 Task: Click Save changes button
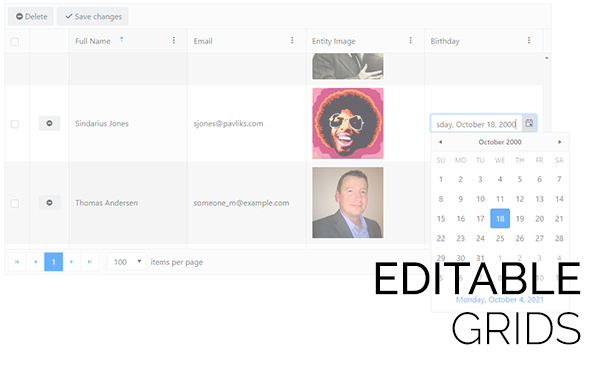point(93,17)
